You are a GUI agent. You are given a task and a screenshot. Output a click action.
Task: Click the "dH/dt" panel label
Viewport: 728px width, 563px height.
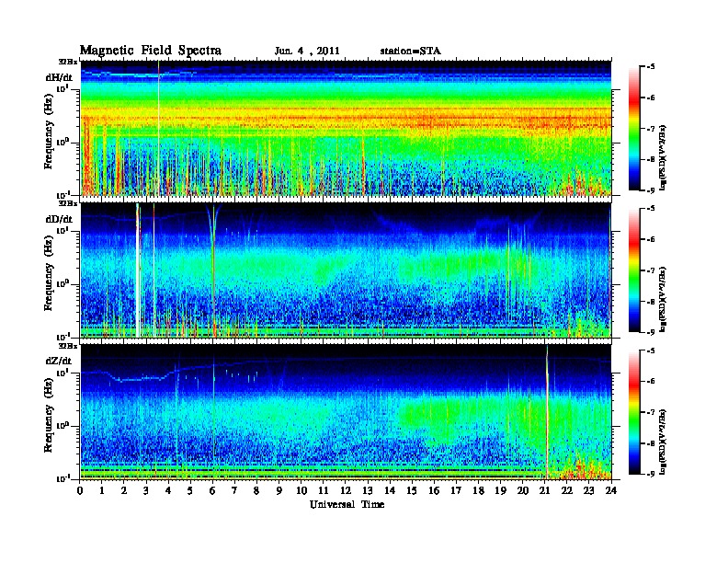(59, 77)
